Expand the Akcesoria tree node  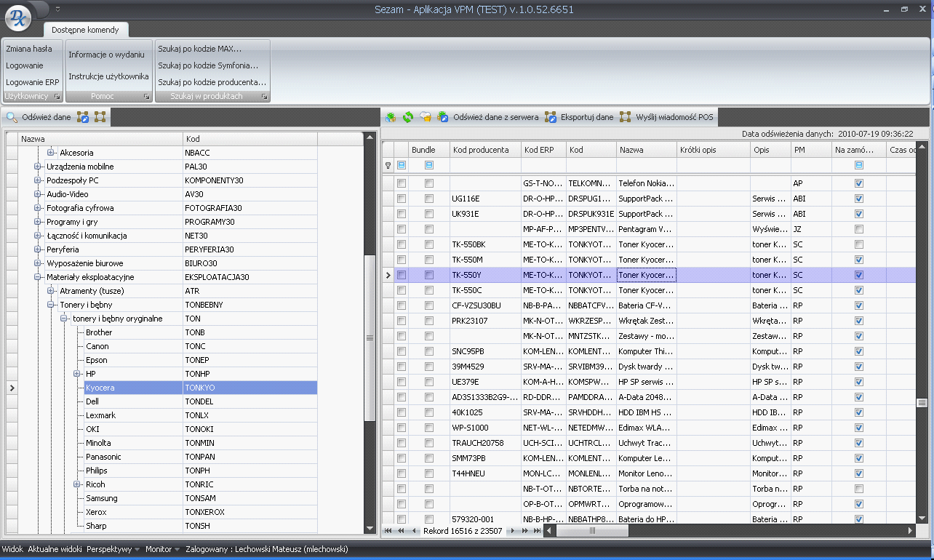51,153
